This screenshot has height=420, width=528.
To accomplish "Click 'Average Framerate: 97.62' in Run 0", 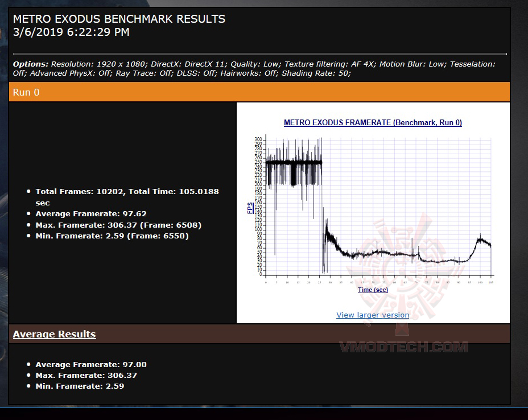I will pos(91,214).
